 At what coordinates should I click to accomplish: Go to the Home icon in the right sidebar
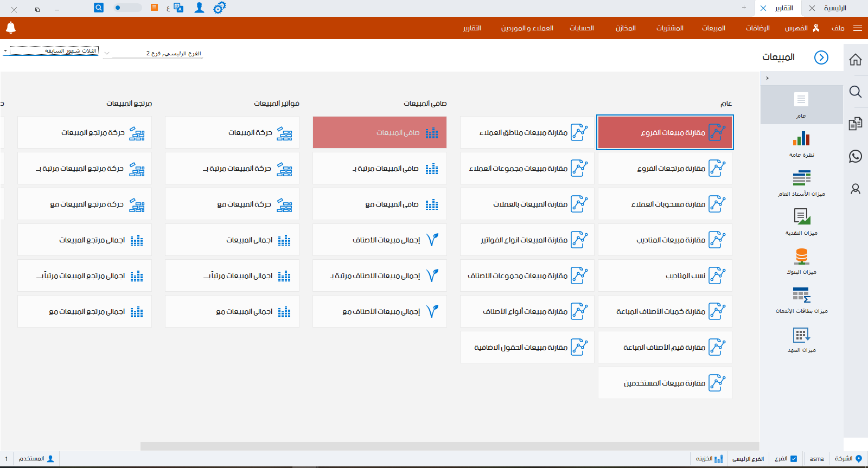coord(856,60)
